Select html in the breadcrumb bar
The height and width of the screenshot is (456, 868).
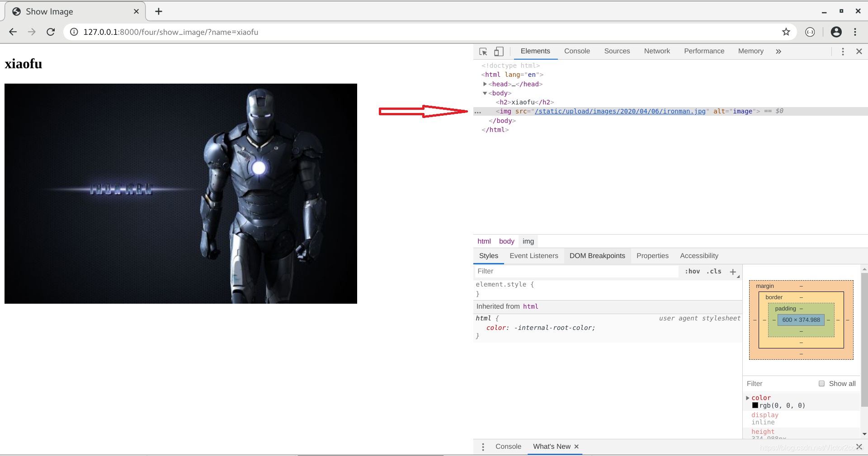pyautogui.click(x=484, y=241)
